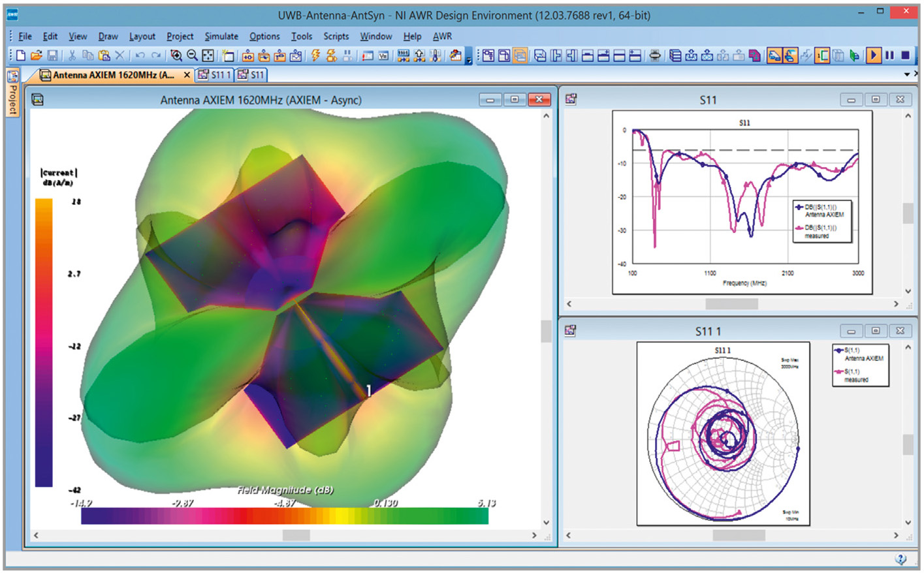Open the File menu
This screenshot has height=573, width=924.
click(x=25, y=37)
